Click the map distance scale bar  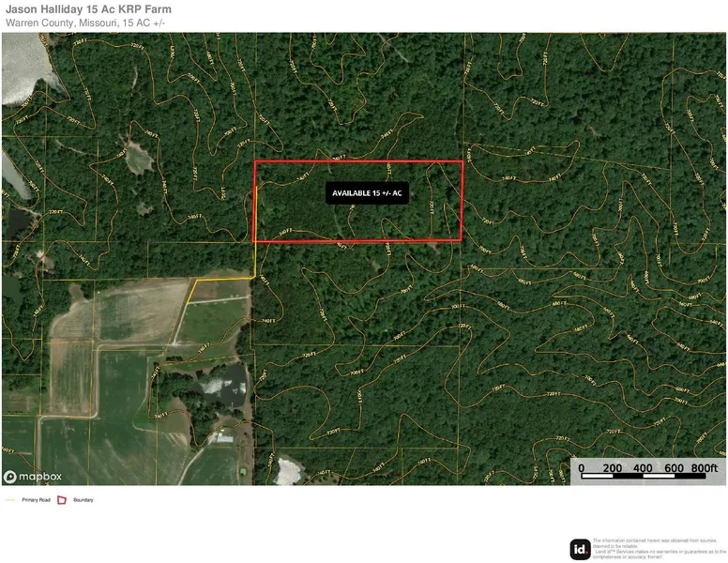644,476
